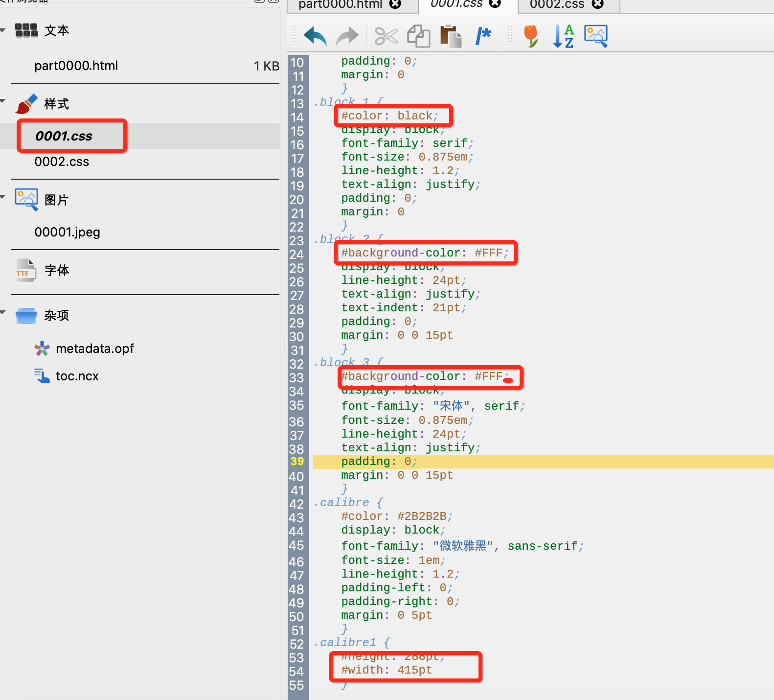The width and height of the screenshot is (774, 700).
Task: Click the picture icon beside 图片
Action: pos(26,200)
